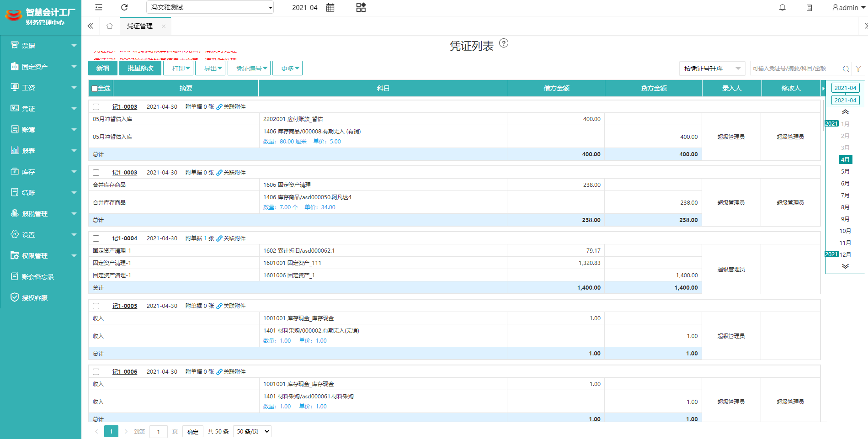The width and height of the screenshot is (868, 439).
Task: Open voucher link 记1-0004
Action: [x=125, y=238]
